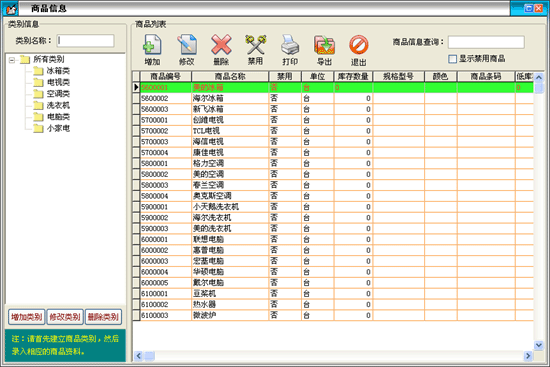Click the vertical scrollbar down arrow
This screenshot has height=367, width=550.
[x=539, y=345]
